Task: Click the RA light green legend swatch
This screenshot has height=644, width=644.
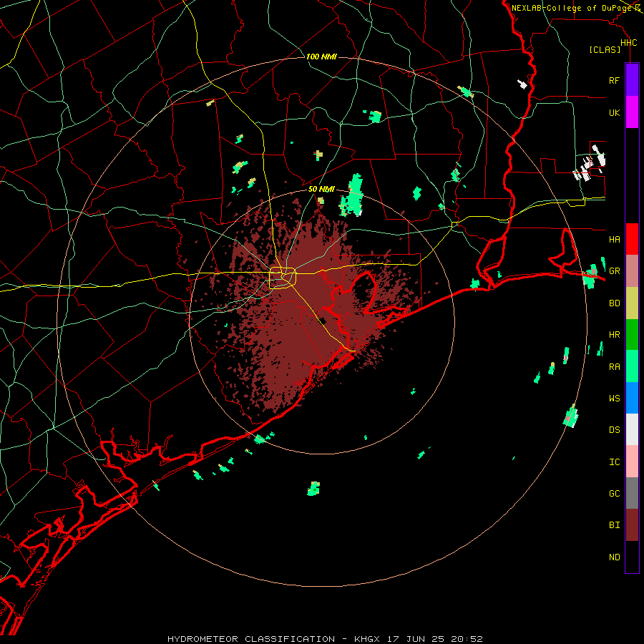Action: [x=632, y=366]
